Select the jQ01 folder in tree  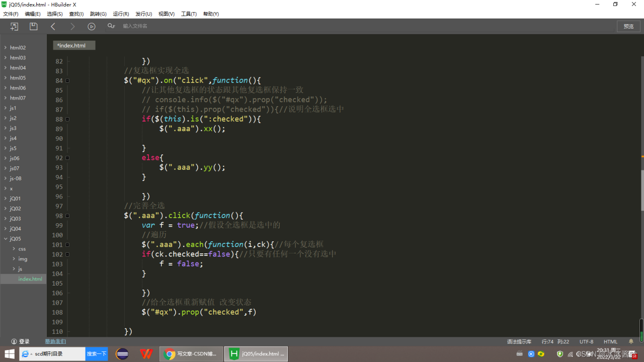[x=15, y=199]
